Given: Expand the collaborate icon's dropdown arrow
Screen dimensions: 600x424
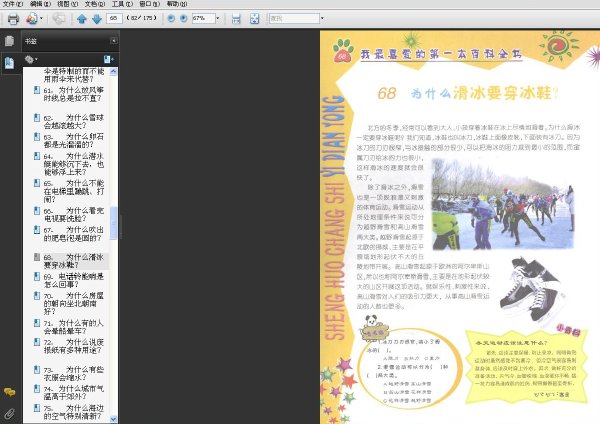Looking at the screenshot, I should tap(41, 18).
